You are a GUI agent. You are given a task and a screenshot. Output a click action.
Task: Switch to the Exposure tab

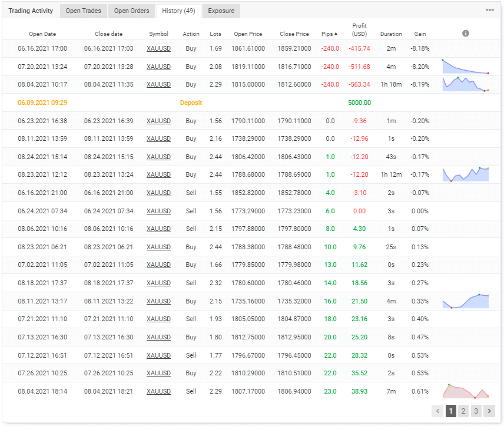click(221, 11)
